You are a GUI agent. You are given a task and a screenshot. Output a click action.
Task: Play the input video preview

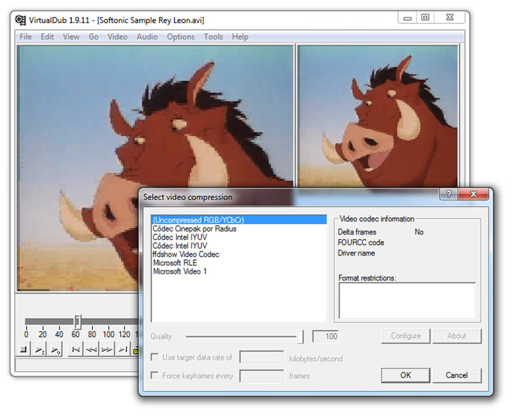(40, 349)
